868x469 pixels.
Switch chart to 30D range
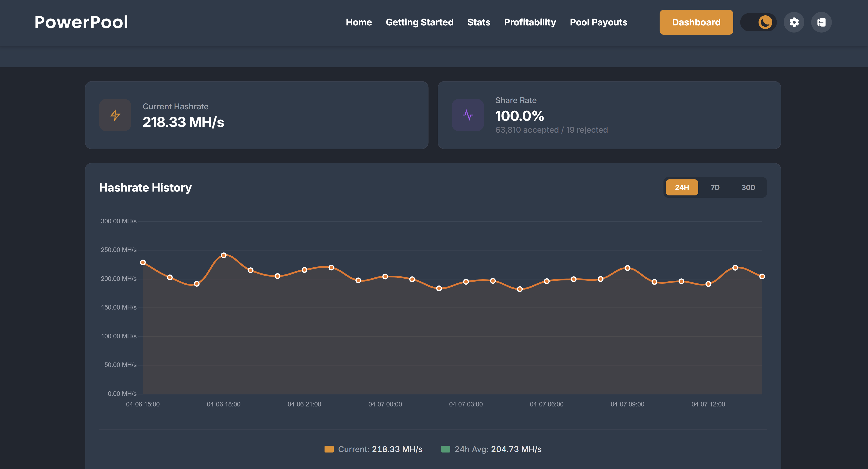tap(748, 187)
